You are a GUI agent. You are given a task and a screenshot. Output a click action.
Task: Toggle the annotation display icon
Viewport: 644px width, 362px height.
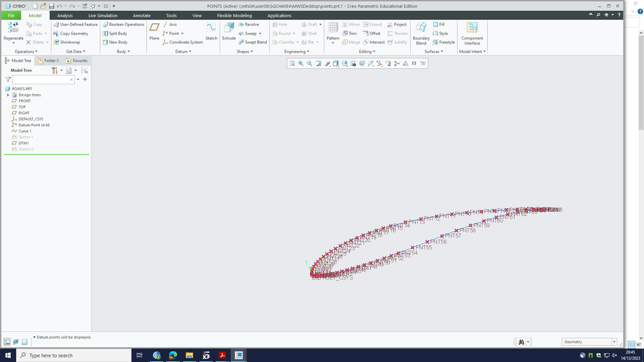tap(388, 64)
